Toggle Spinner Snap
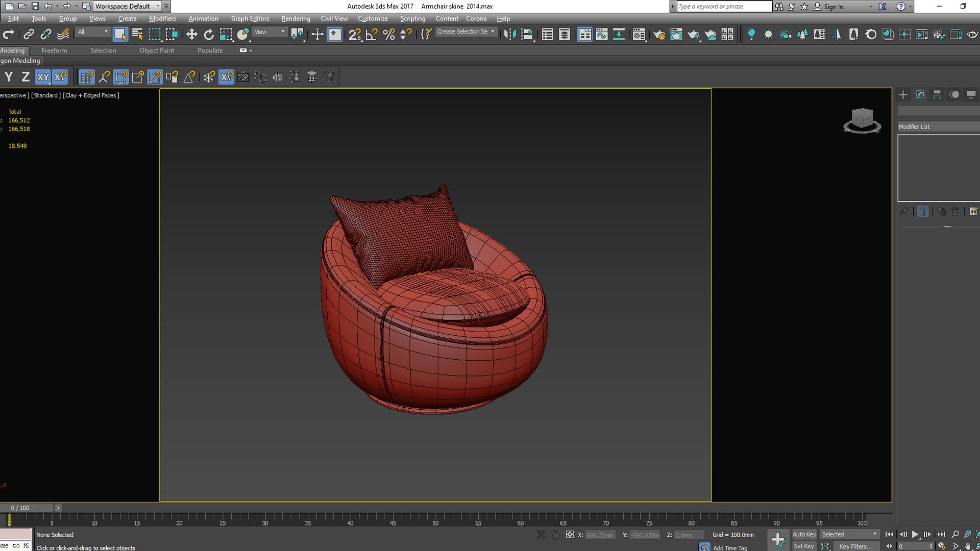 (406, 34)
